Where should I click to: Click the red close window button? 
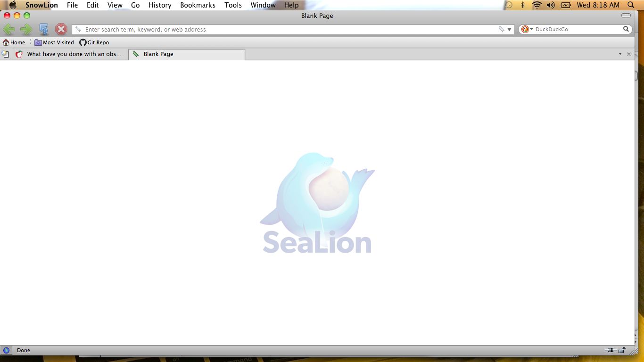pos(7,16)
